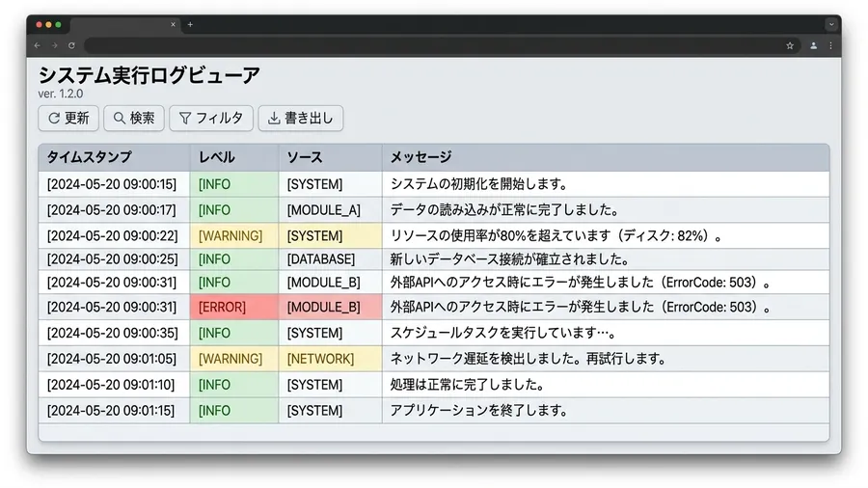The width and height of the screenshot is (868, 488).
Task: Open the browser three-dot menu
Action: [830, 45]
